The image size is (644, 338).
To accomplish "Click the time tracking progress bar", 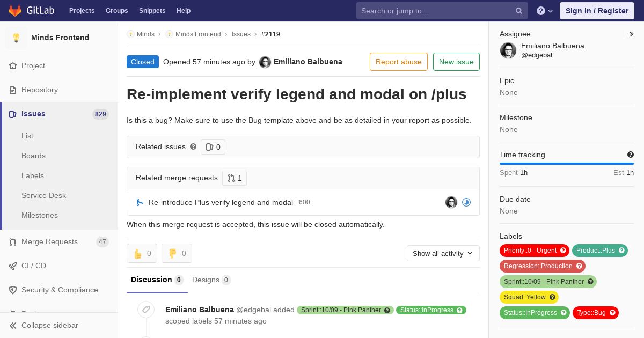I will click(567, 164).
